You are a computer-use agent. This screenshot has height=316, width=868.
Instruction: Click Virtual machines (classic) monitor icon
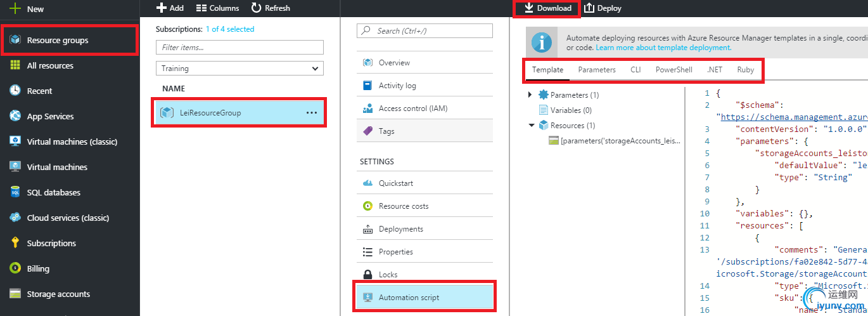[x=15, y=142]
